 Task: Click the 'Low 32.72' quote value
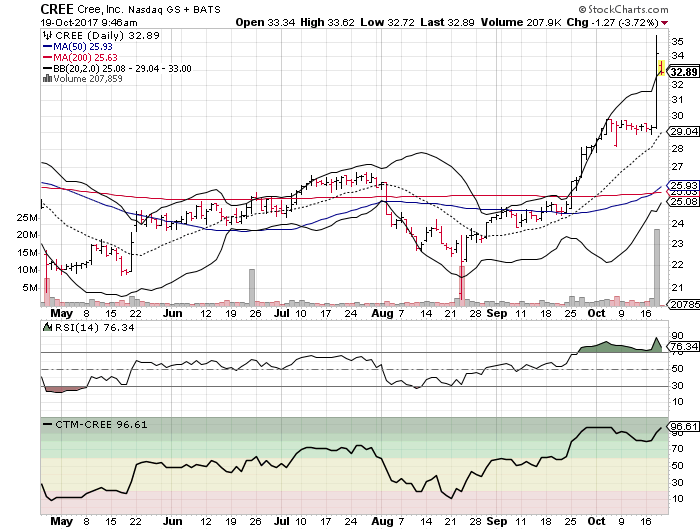(x=387, y=22)
